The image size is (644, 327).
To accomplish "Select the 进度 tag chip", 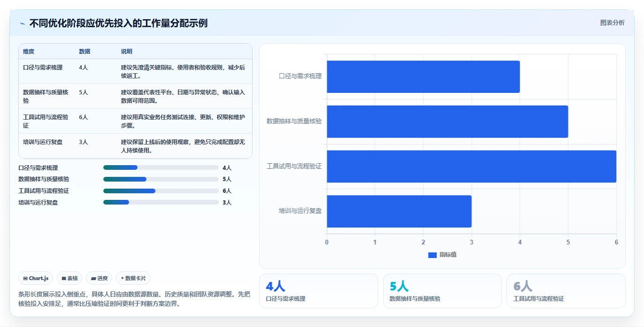I will point(99,278).
